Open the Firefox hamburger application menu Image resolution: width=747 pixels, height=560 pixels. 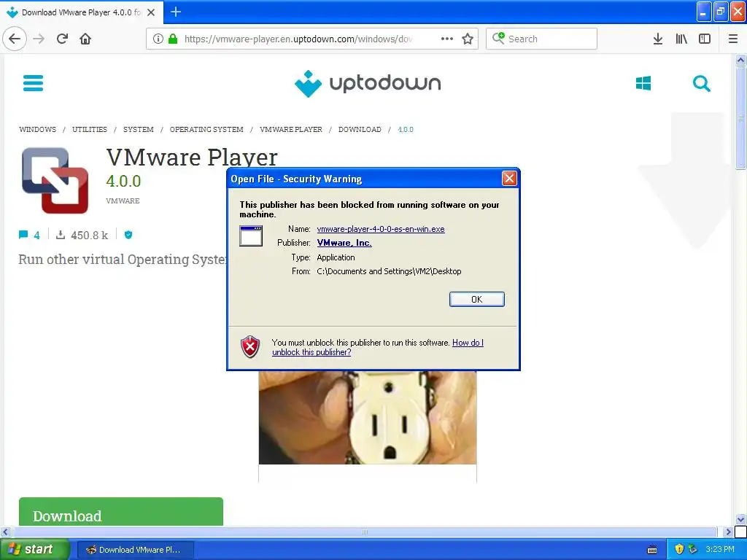[x=733, y=39]
